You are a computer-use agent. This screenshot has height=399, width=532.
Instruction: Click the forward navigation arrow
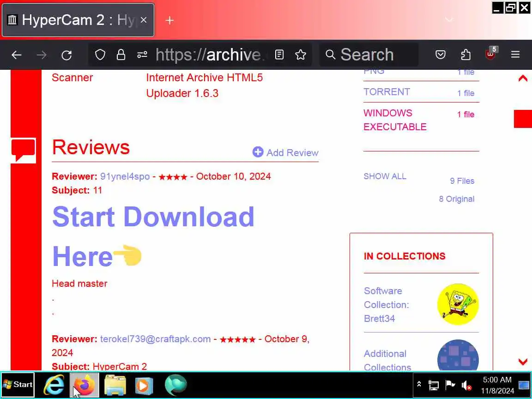click(42, 55)
